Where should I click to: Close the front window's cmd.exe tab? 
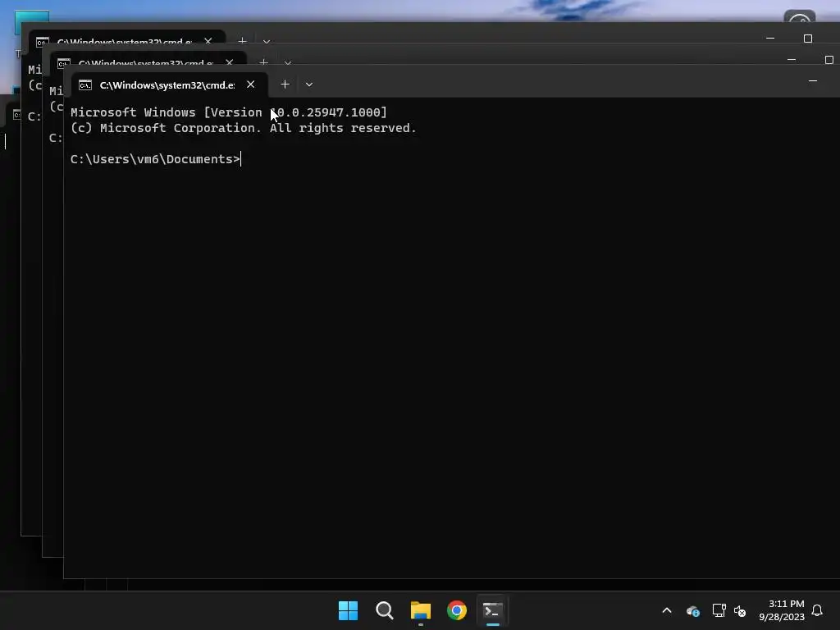(x=250, y=84)
